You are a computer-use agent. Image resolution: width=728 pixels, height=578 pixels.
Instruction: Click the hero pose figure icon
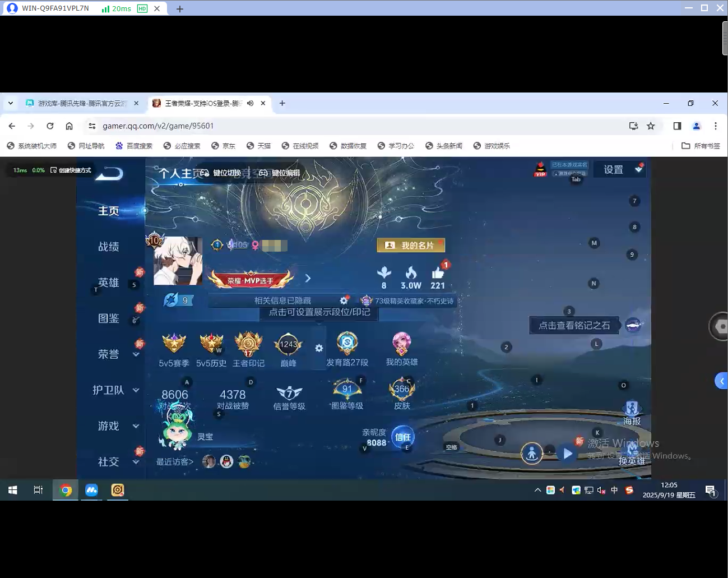tap(532, 453)
